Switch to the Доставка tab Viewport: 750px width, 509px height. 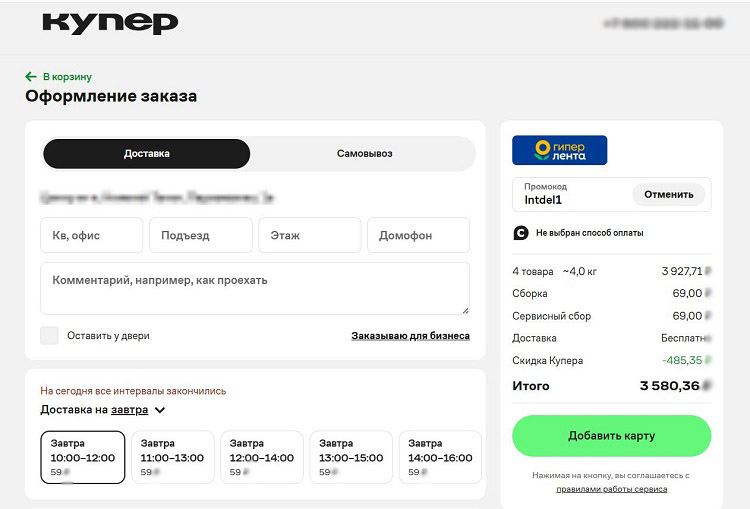[146, 154]
